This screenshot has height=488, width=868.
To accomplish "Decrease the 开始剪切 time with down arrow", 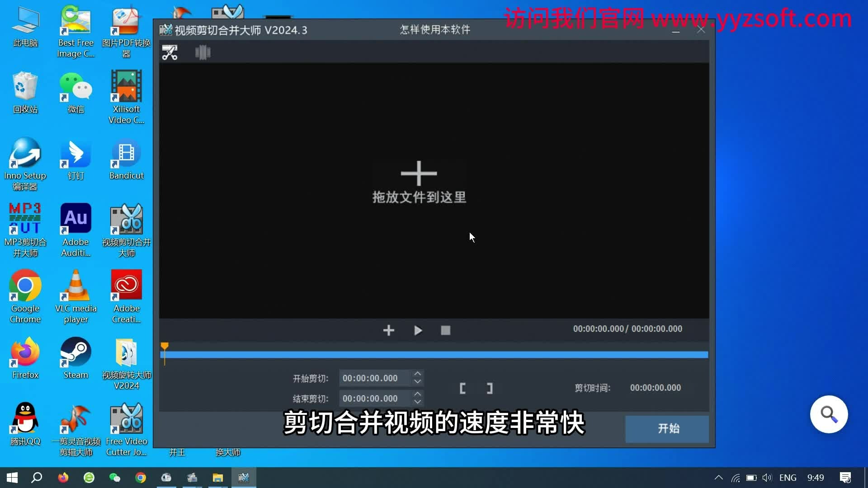I will [418, 382].
